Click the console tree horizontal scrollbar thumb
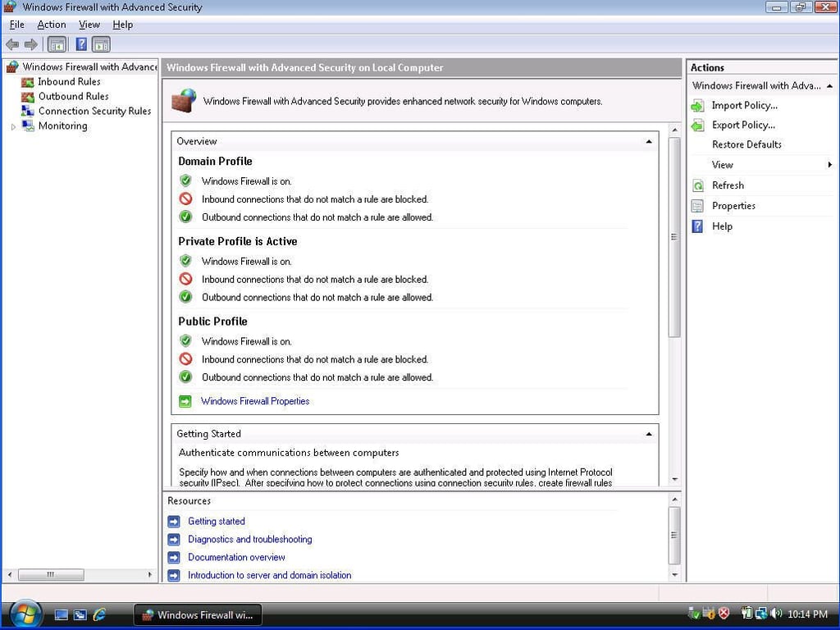840x630 pixels. point(51,575)
